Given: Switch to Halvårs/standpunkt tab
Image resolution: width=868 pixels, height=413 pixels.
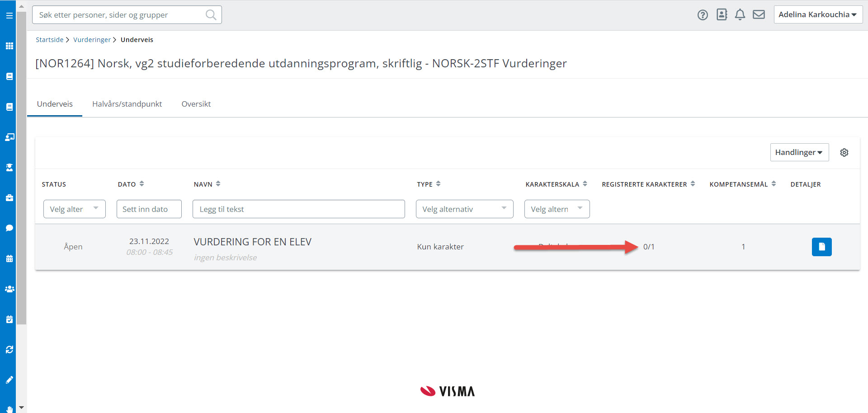Looking at the screenshot, I should click(127, 104).
